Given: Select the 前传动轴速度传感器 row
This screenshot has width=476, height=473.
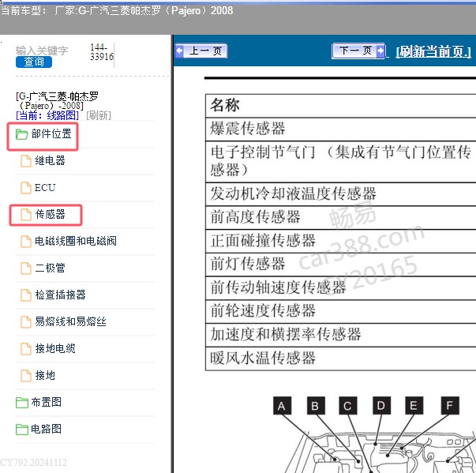Looking at the screenshot, I should (x=340, y=288).
